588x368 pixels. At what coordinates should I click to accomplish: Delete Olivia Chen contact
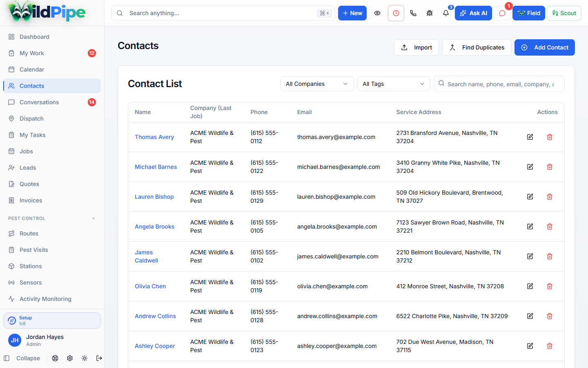pos(550,286)
